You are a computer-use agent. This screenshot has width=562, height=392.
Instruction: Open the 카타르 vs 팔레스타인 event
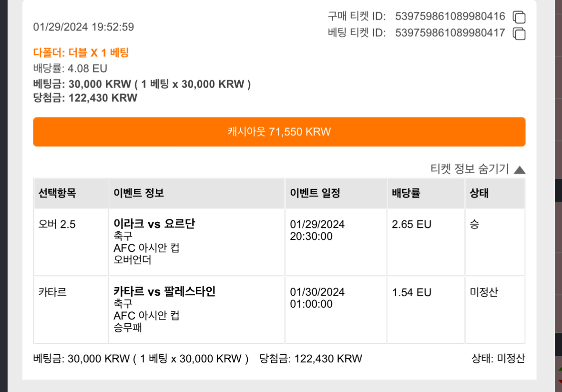click(x=164, y=291)
